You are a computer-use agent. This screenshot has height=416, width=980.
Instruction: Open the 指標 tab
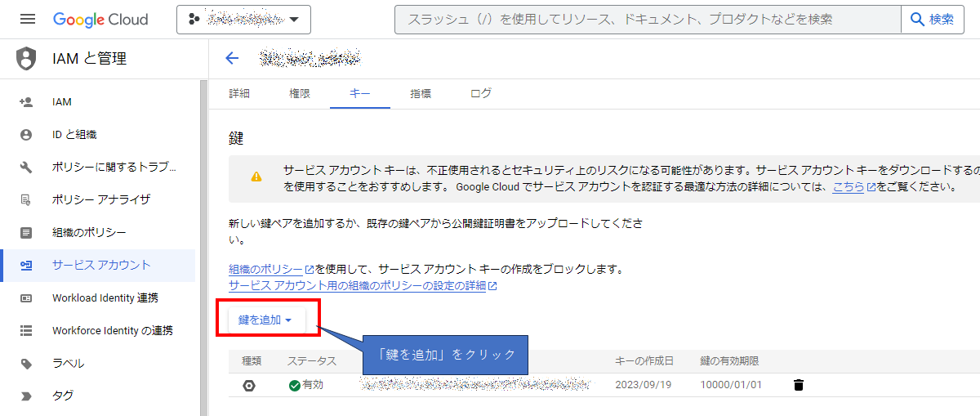pos(421,93)
